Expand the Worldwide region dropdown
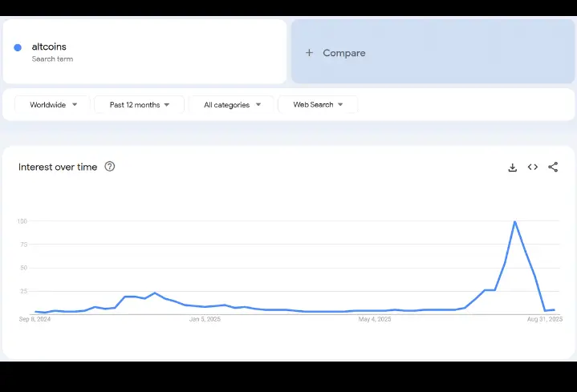This screenshot has height=392, width=577. 53,105
